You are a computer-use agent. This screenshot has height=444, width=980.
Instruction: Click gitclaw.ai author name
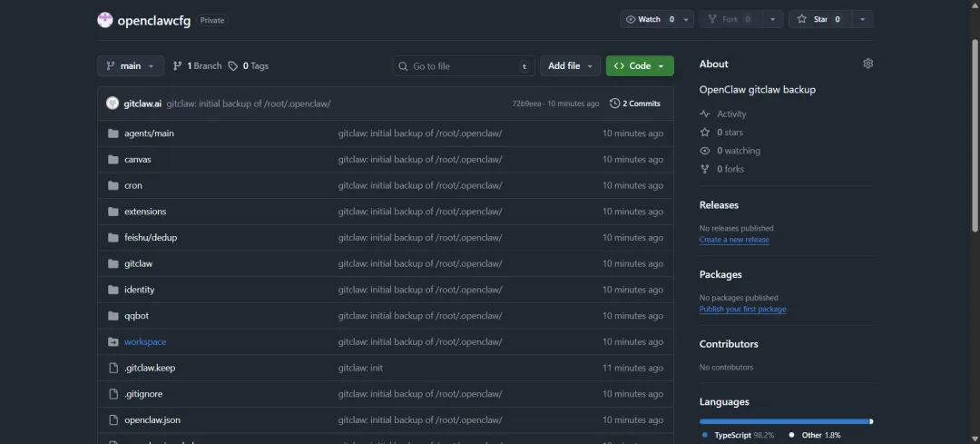coord(142,104)
